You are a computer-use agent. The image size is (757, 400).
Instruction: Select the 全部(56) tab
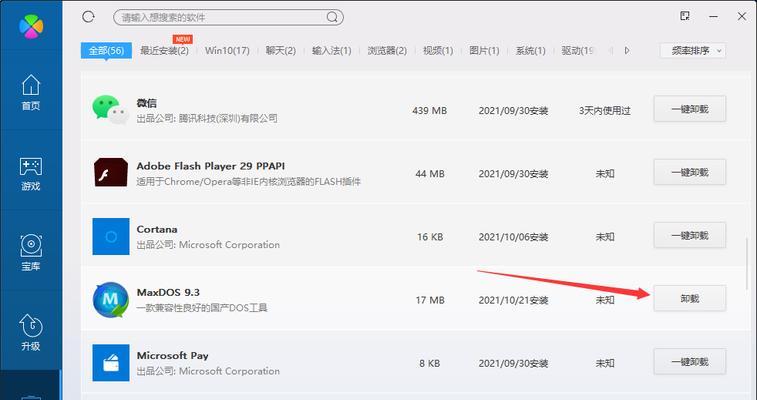(106, 50)
